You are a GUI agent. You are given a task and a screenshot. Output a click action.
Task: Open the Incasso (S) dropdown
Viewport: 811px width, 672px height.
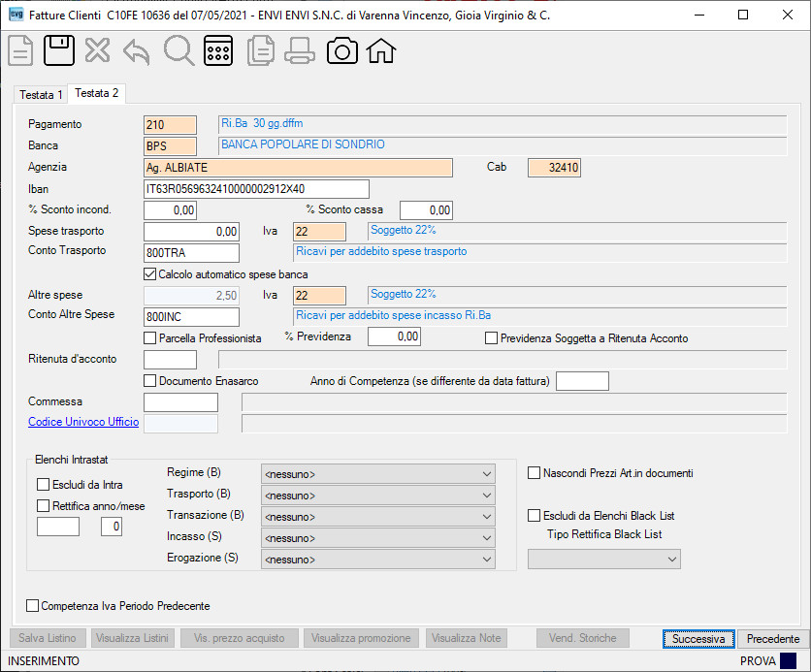[378, 538]
